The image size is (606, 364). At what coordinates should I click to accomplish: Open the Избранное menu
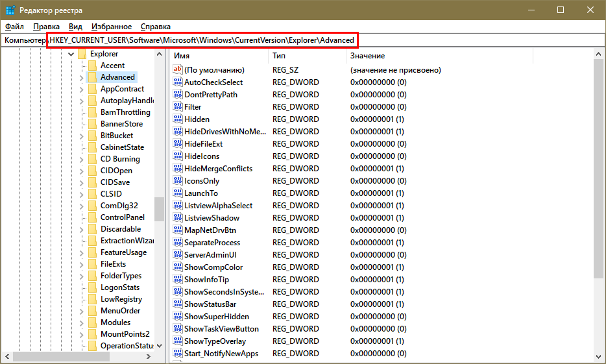coord(111,27)
